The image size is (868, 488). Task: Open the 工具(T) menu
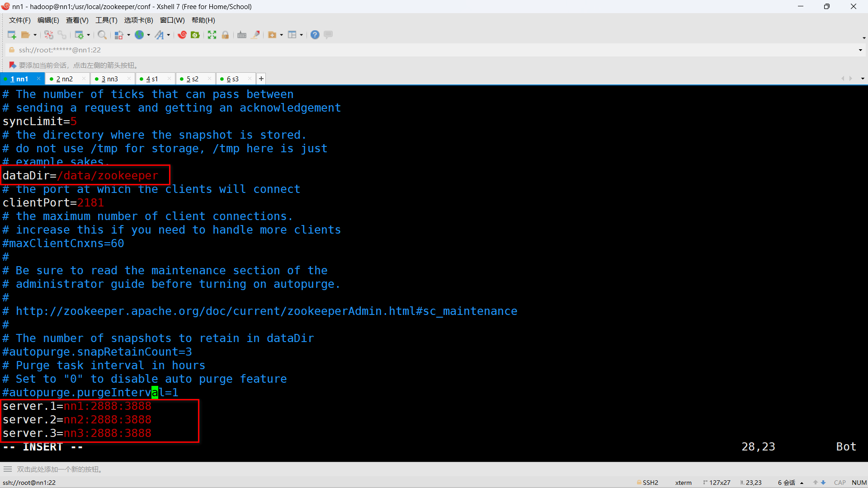(x=106, y=20)
